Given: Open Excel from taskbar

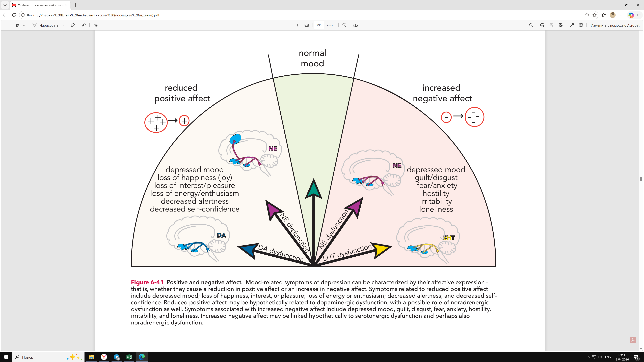Looking at the screenshot, I should pyautogui.click(x=129, y=357).
